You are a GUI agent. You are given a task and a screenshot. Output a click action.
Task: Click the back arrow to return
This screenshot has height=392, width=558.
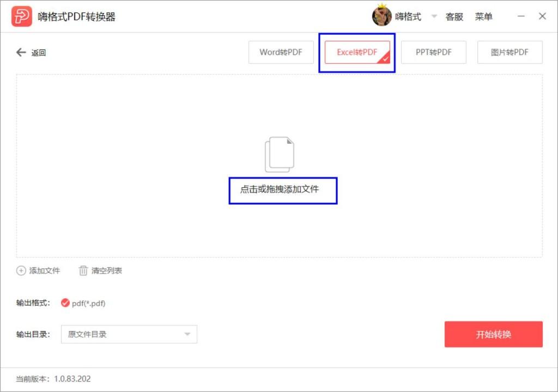21,52
